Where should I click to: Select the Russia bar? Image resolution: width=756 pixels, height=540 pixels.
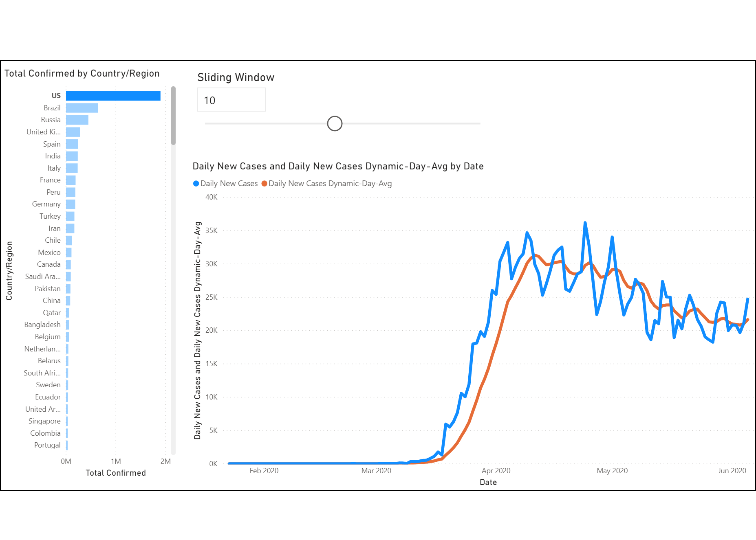[x=77, y=120]
